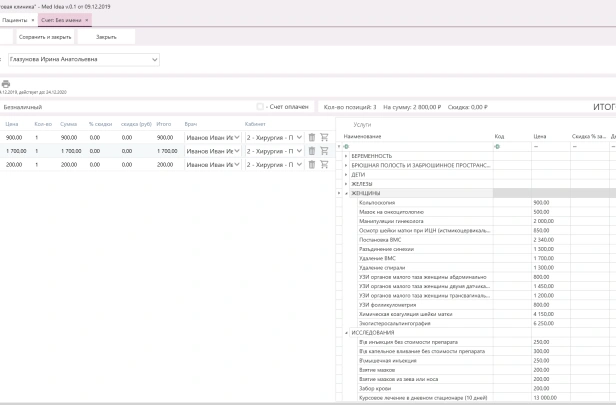Check the "Счет оплачен" checkbox
Viewport: 616px width, 405px height.
260,107
